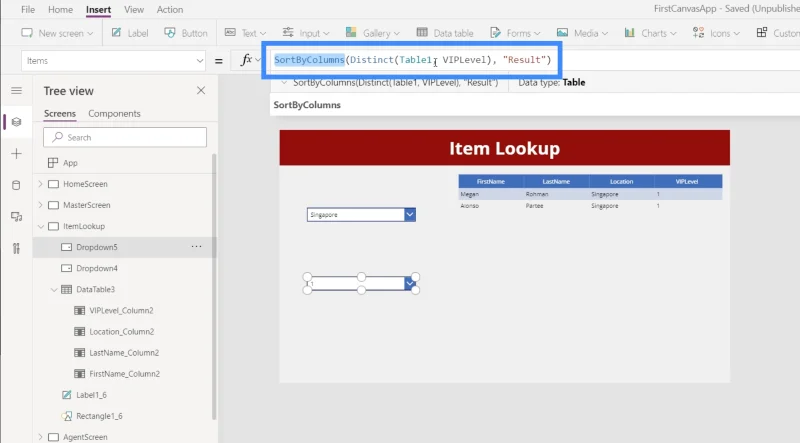The height and width of the screenshot is (443, 800).
Task: Select LastName_Column2 in the tree
Action: [x=124, y=353]
